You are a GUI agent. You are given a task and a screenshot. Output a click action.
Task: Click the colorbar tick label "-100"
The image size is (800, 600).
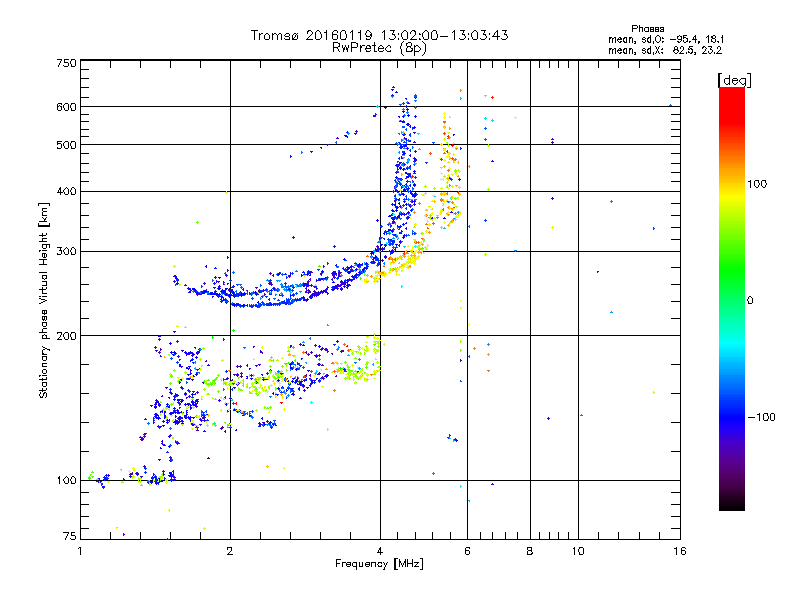(761, 417)
